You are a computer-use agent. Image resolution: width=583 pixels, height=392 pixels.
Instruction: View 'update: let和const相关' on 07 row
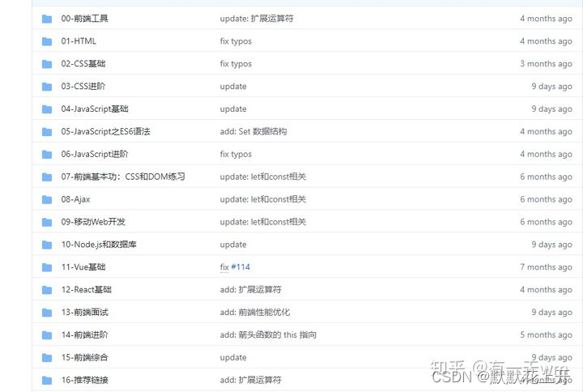tap(263, 177)
